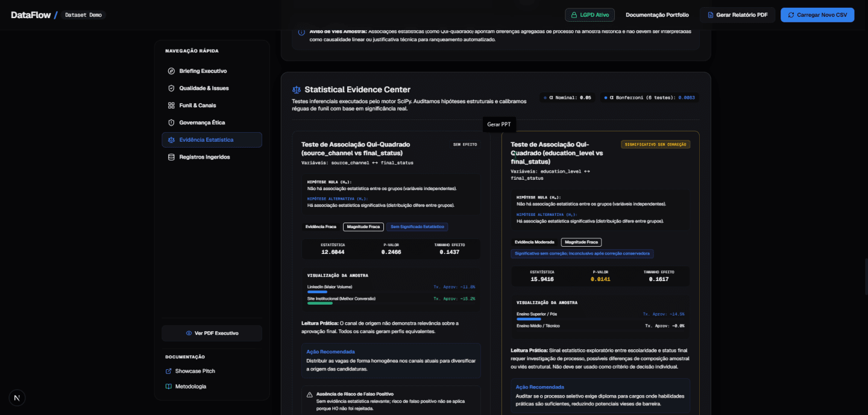Click the effect size value 0.1617
868x415 pixels.
tap(659, 279)
